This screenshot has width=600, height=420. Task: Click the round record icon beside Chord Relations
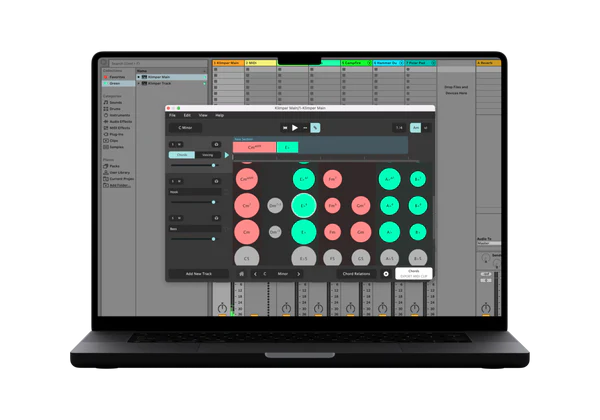click(386, 273)
